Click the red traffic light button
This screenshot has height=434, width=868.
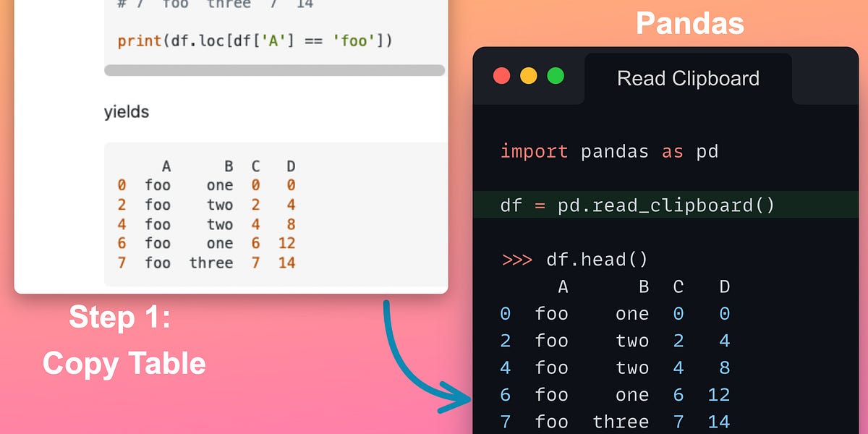coord(502,75)
